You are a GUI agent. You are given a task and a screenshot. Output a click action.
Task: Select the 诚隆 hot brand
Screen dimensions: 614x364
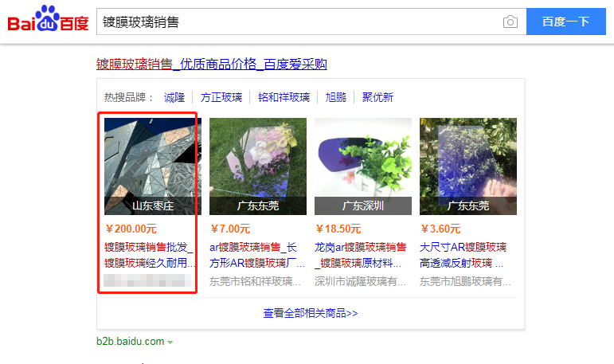[174, 97]
